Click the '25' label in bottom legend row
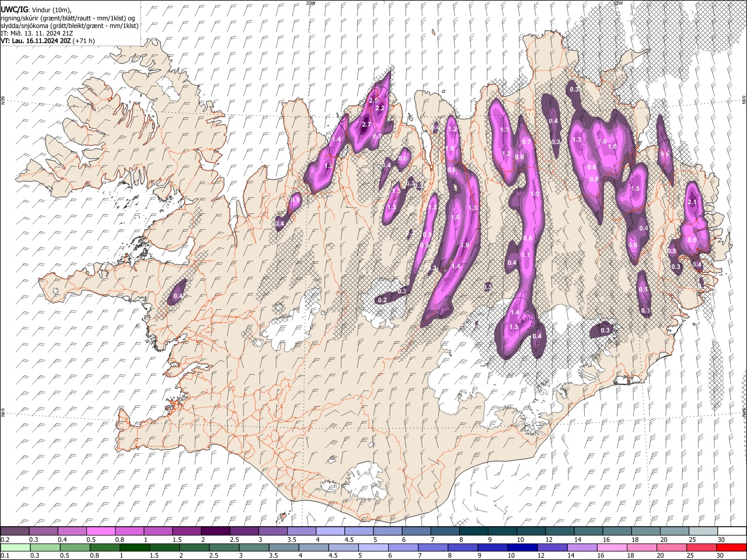The image size is (747, 560). pos(689,556)
